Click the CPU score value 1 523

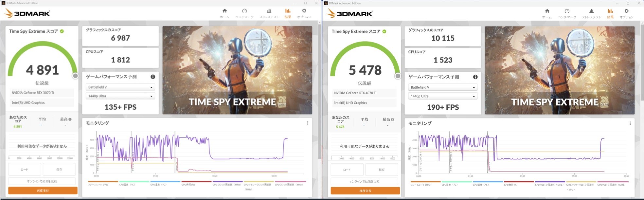click(443, 60)
